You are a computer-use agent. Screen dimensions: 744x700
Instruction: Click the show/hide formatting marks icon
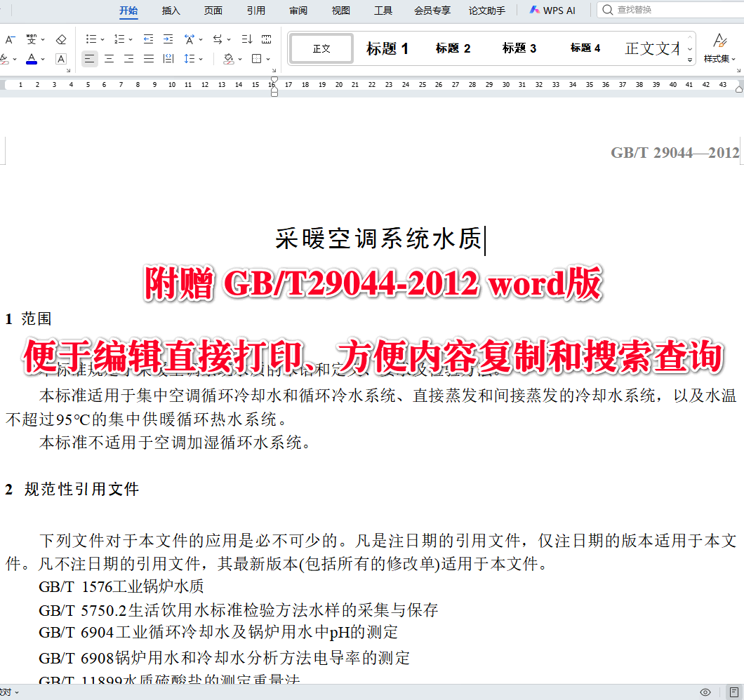[x=267, y=39]
